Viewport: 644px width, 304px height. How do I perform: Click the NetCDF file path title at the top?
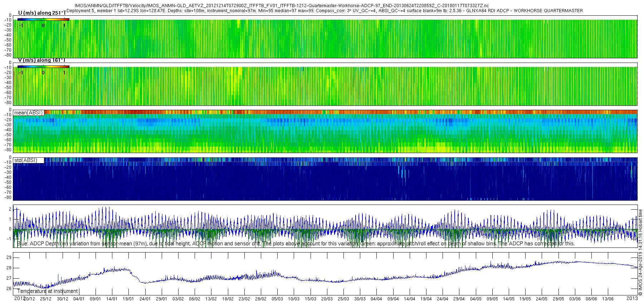click(x=282, y=6)
